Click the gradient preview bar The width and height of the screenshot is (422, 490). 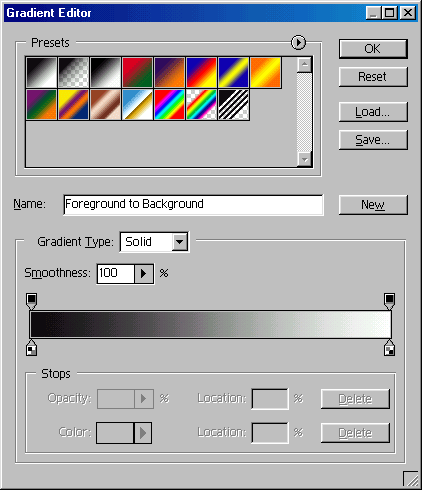point(210,324)
